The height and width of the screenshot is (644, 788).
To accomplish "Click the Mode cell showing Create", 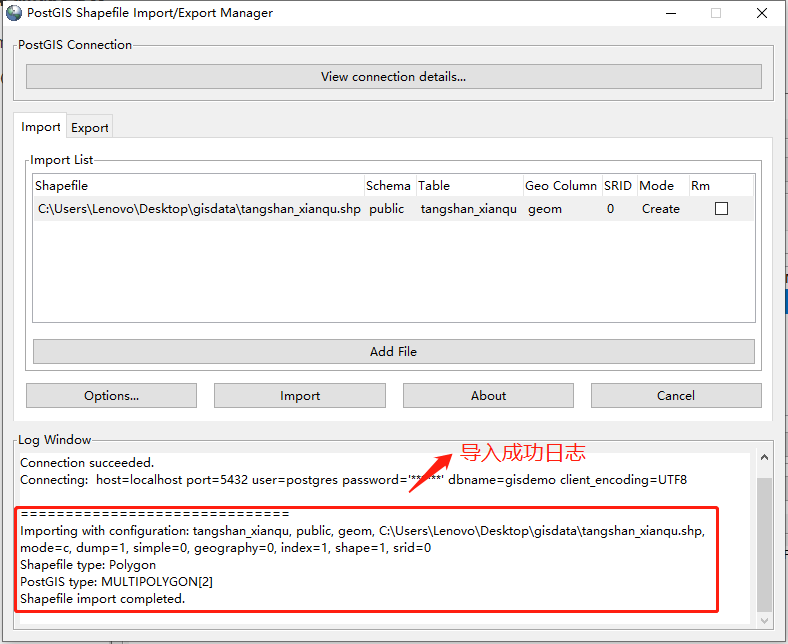I will 660,209.
